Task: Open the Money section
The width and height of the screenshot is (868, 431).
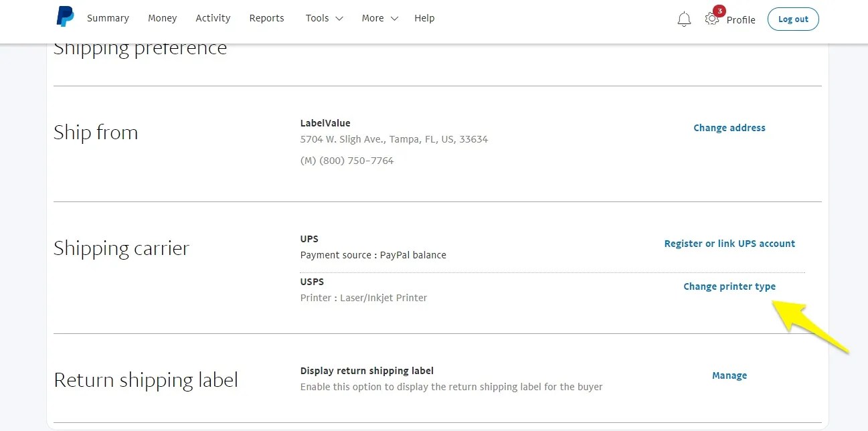Action: click(162, 18)
